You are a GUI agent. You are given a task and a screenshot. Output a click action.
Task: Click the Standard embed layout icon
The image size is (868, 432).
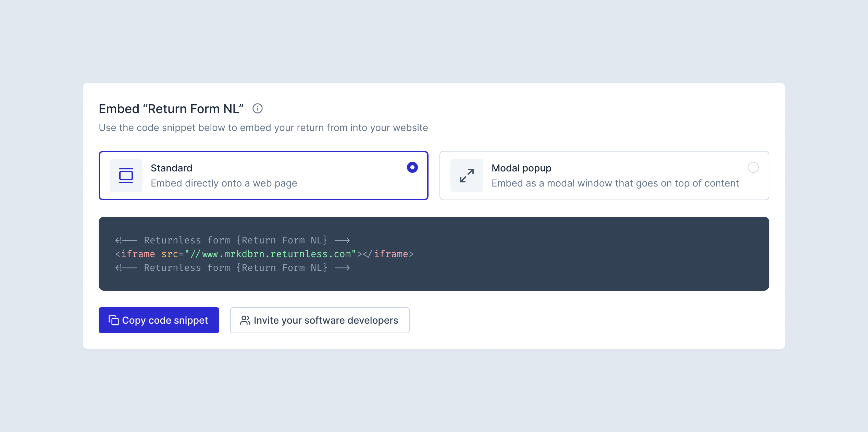126,176
